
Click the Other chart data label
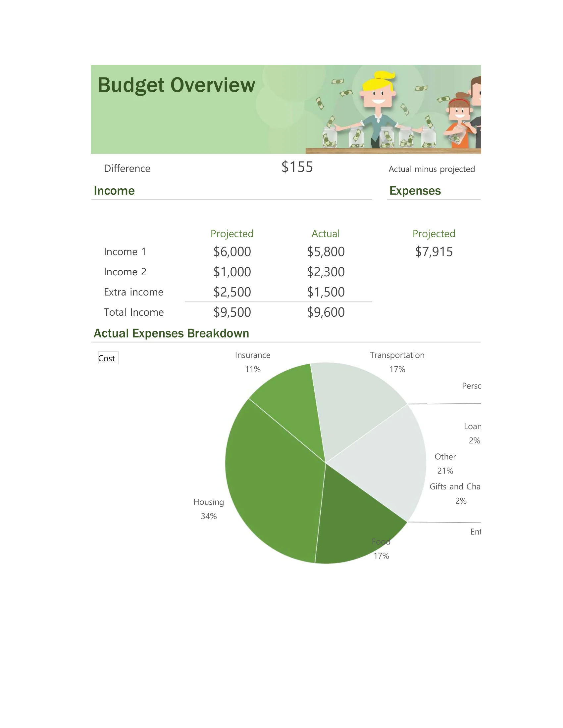(445, 464)
